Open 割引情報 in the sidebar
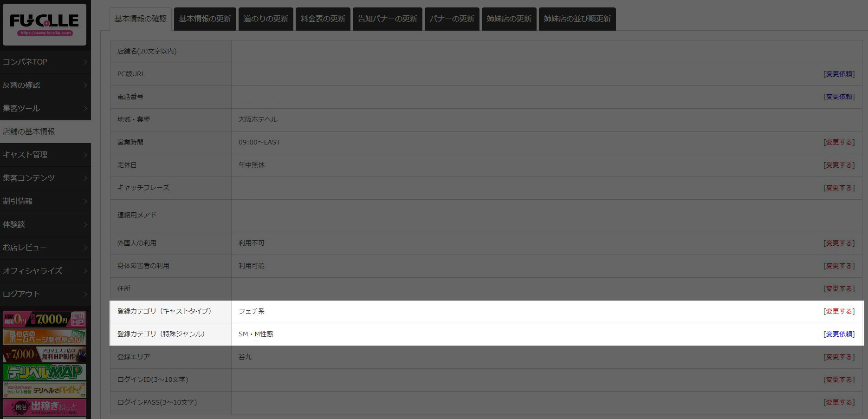Viewport: 868px width, 419px height. 45,201
